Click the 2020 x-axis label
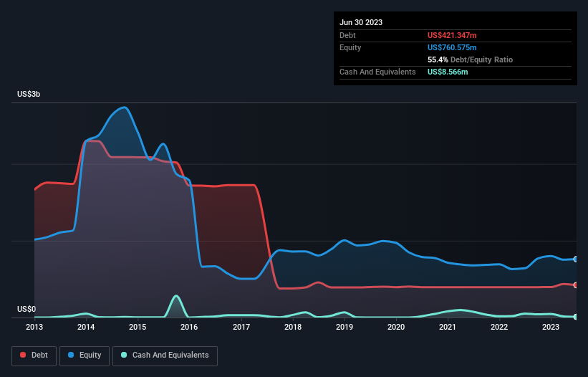Viewport: 588px width, 377px height. pyautogui.click(x=396, y=327)
